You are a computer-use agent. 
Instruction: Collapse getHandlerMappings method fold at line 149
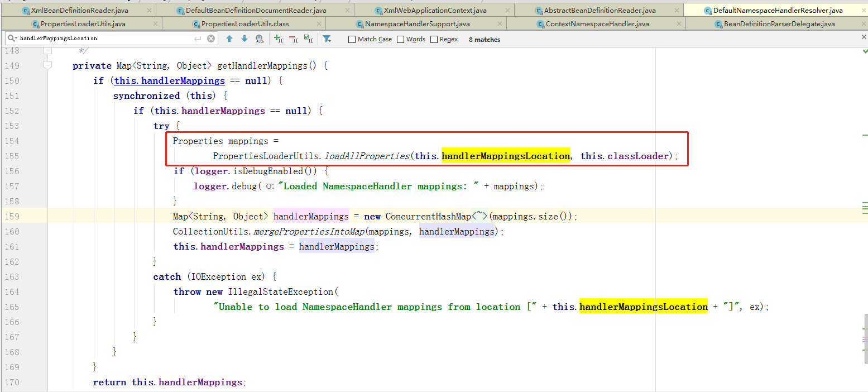coord(47,65)
